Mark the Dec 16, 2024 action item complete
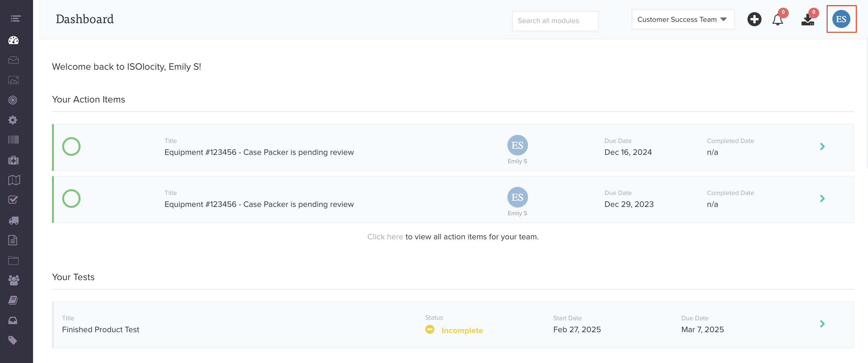Viewport: 868px width, 363px height. click(72, 146)
